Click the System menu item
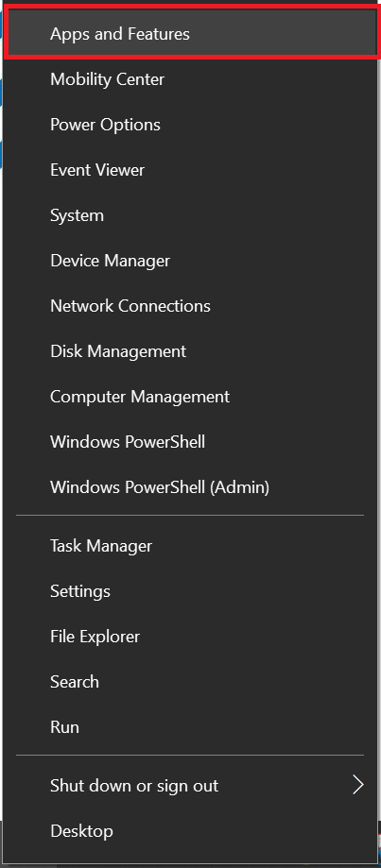Image resolution: width=381 pixels, height=868 pixels. [x=192, y=215]
